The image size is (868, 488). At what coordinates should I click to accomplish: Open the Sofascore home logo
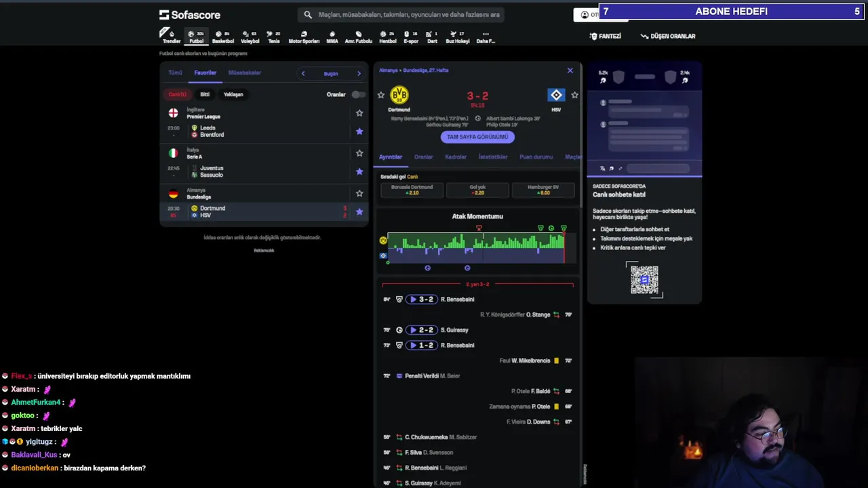tap(190, 15)
